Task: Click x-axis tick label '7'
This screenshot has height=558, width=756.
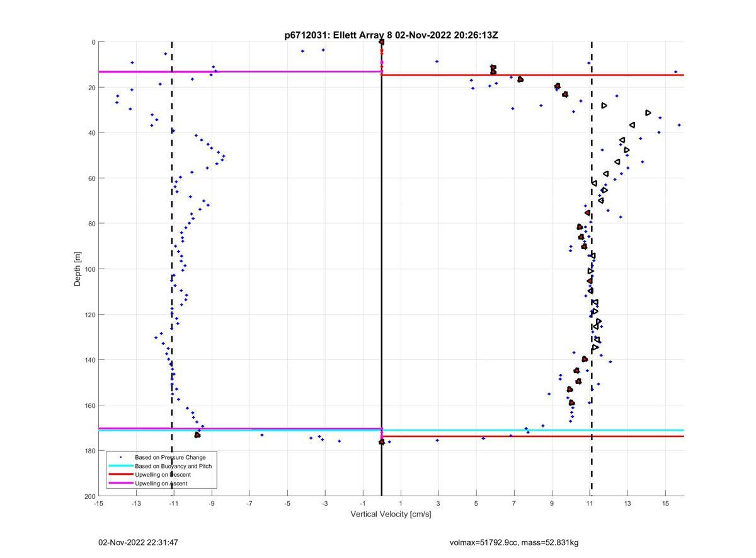Action: [514, 504]
